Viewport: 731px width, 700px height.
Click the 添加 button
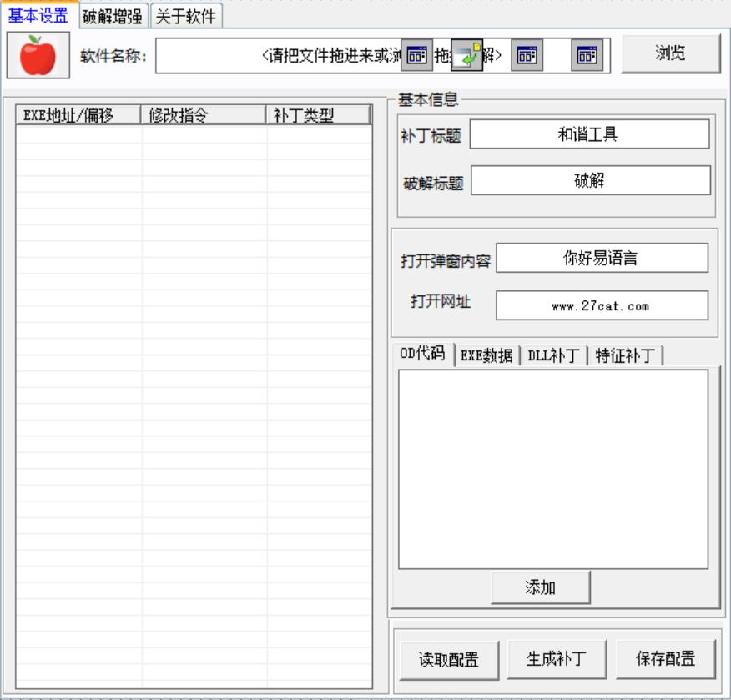540,587
